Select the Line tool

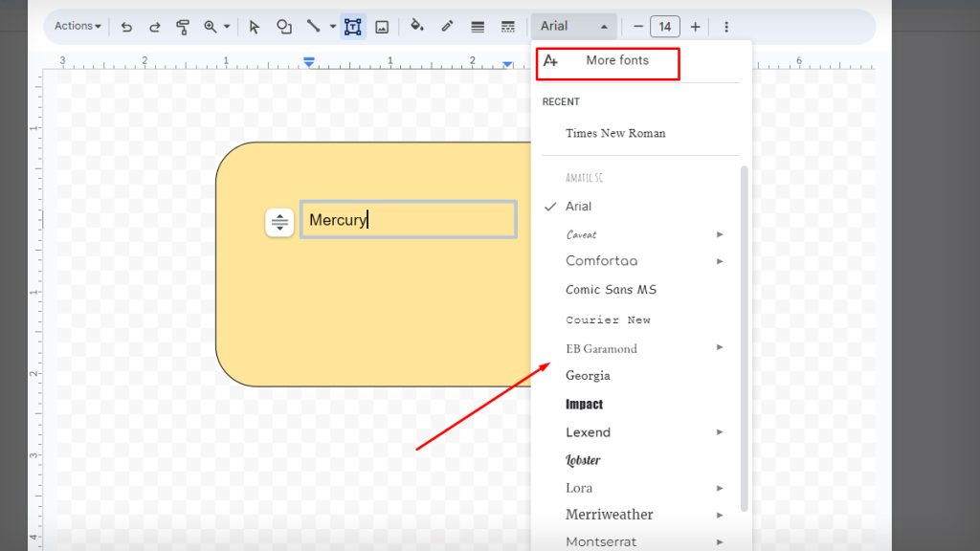[x=311, y=26]
